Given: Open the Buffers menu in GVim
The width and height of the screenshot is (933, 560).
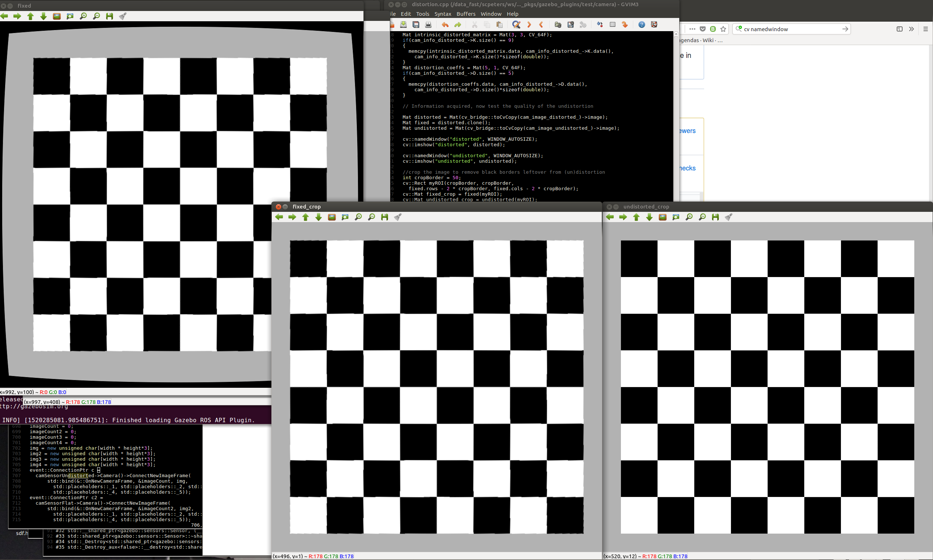Looking at the screenshot, I should [465, 14].
